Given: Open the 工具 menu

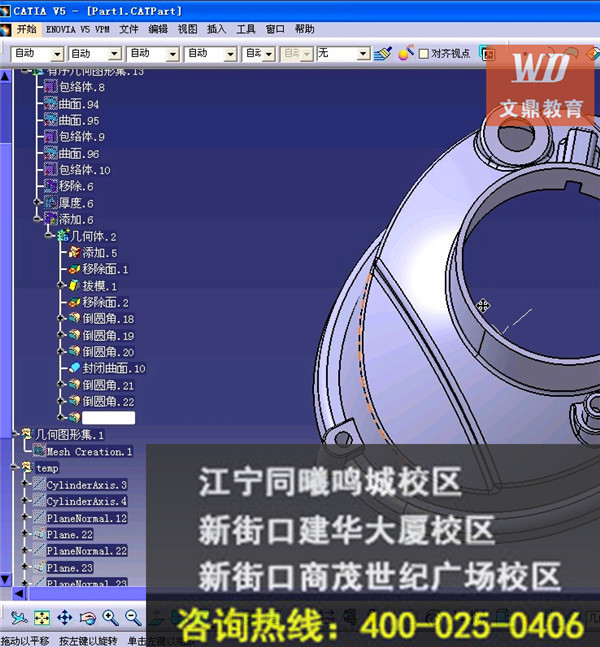Looking at the screenshot, I should coord(246,29).
